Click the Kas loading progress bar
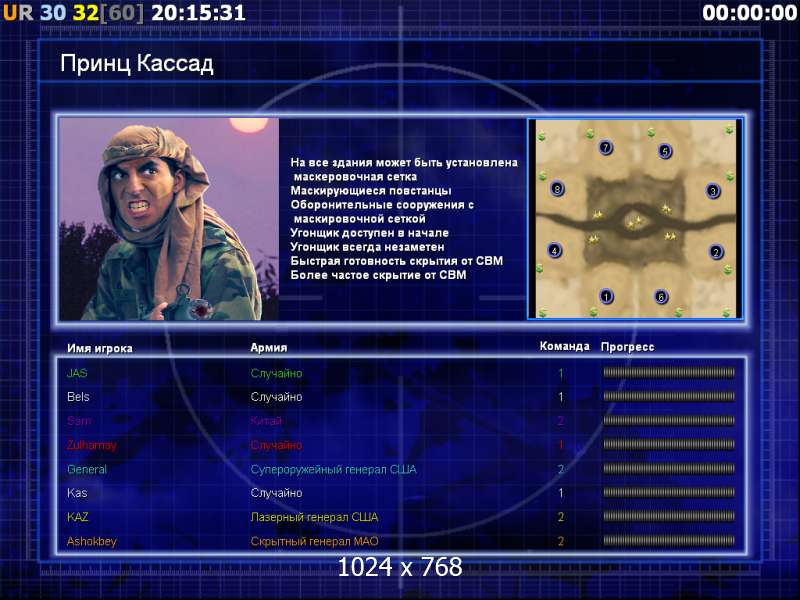The width and height of the screenshot is (800, 600). click(669, 493)
